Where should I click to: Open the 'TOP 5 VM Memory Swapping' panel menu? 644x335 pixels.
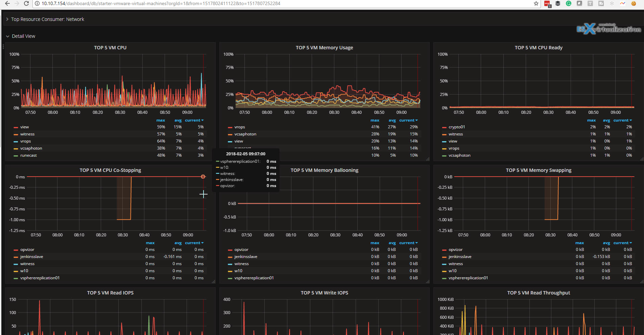pyautogui.click(x=539, y=170)
